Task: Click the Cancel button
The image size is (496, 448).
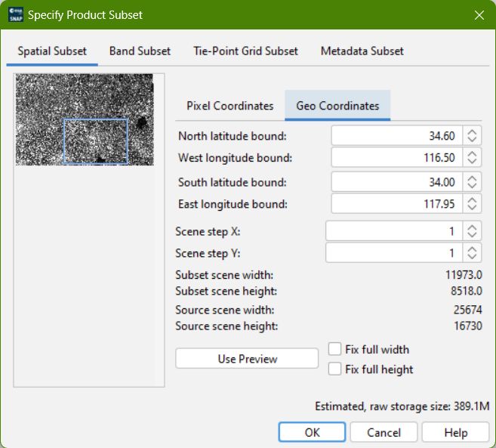Action: pyautogui.click(x=384, y=432)
